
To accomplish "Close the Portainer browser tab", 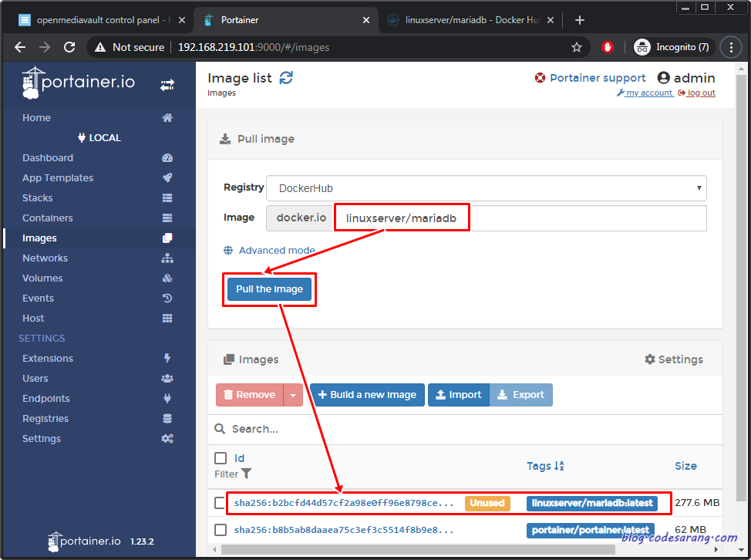I will (x=366, y=20).
